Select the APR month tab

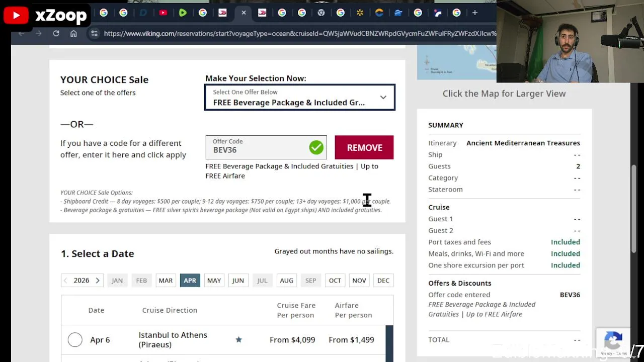190,281
